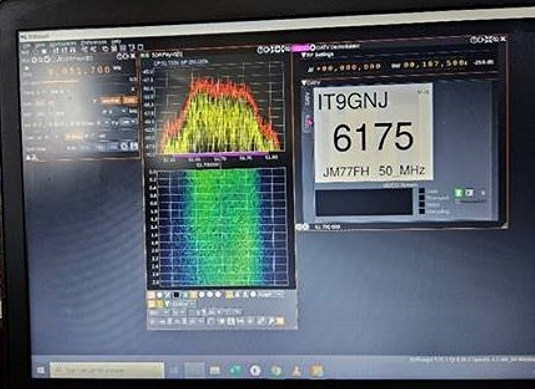Click the black color swatch in spectrum controls

(x=176, y=295)
